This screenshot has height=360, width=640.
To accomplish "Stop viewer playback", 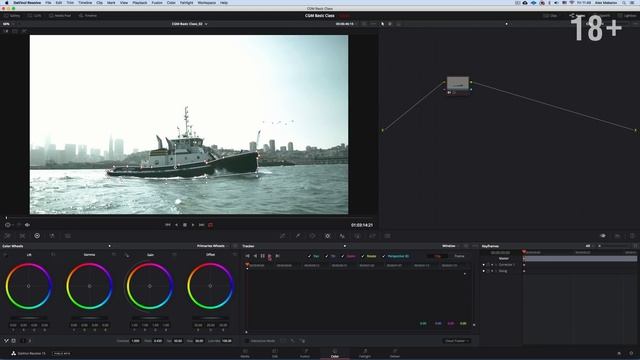I will (185, 225).
